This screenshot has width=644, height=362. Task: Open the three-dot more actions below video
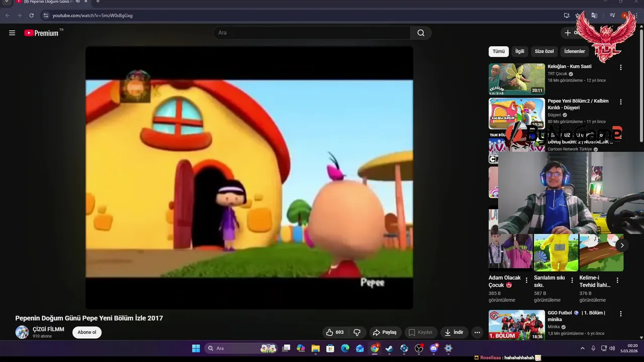[x=477, y=332]
